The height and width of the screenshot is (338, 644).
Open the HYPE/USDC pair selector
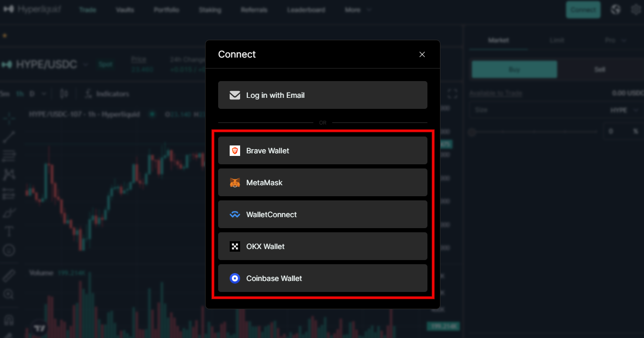pyautogui.click(x=46, y=65)
